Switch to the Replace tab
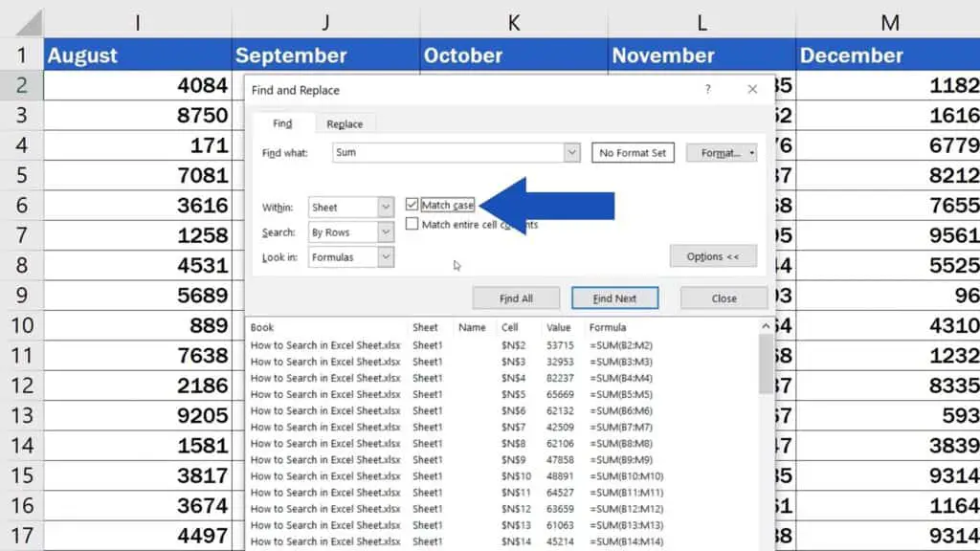Image resolution: width=980 pixels, height=551 pixels. click(345, 123)
